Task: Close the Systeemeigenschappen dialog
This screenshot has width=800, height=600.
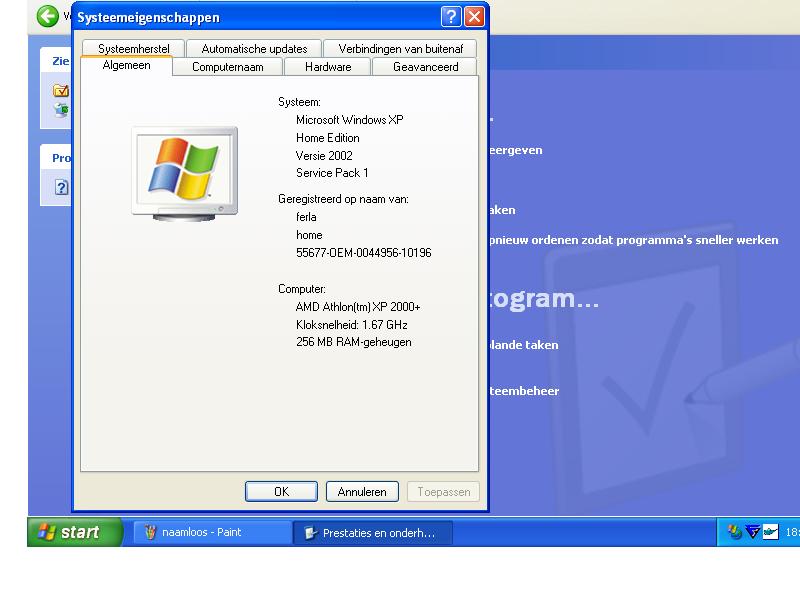Action: (x=474, y=17)
